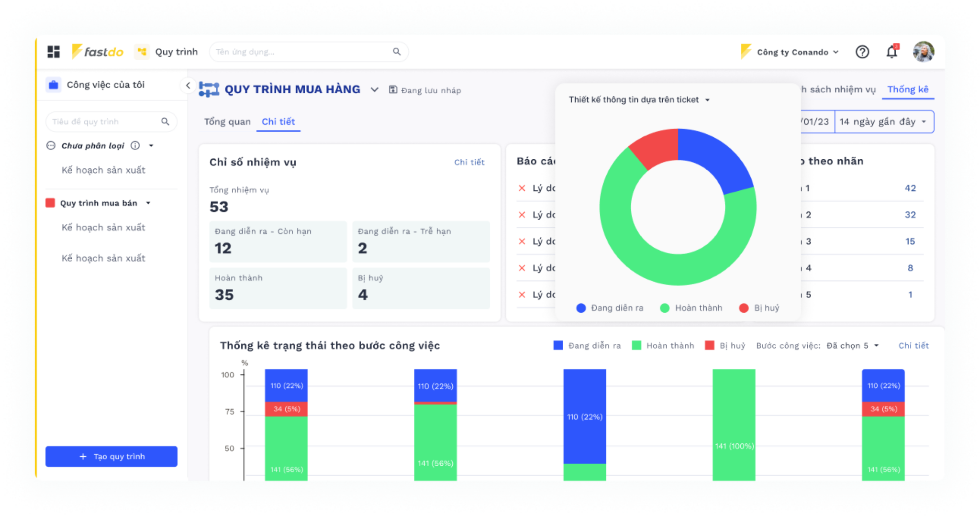
Task: Click the red X beside the first Lý do
Action: 522,188
